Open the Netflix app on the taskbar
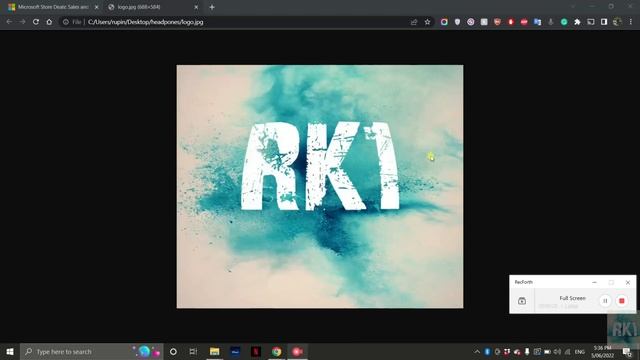Image resolution: width=640 pixels, height=360 pixels. click(x=256, y=351)
